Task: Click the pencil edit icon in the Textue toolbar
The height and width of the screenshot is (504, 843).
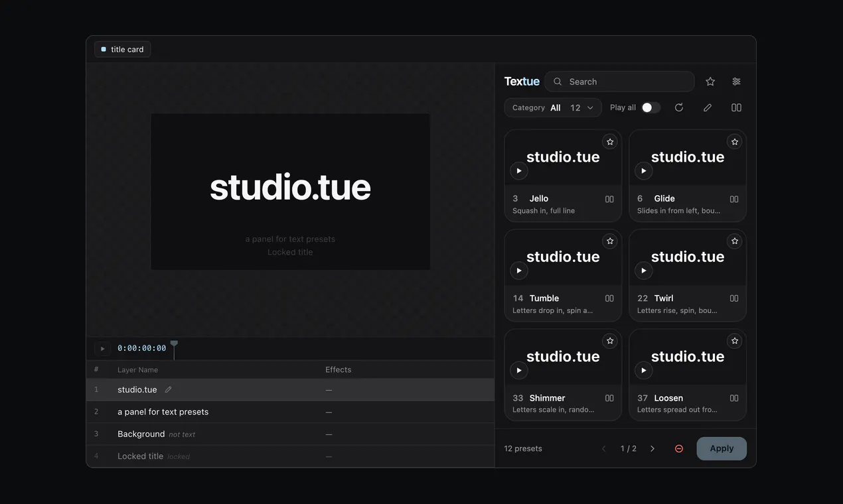Action: pos(708,107)
